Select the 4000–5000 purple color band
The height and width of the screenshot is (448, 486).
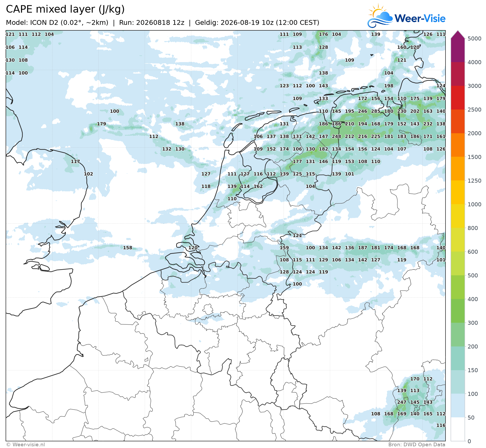[x=458, y=50]
